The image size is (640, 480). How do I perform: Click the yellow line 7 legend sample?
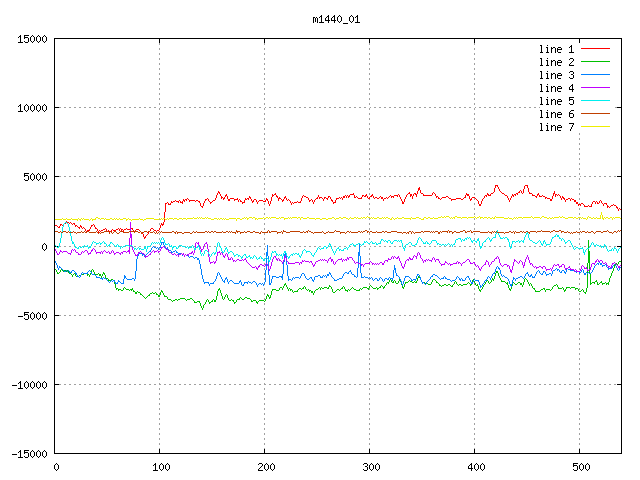click(596, 127)
